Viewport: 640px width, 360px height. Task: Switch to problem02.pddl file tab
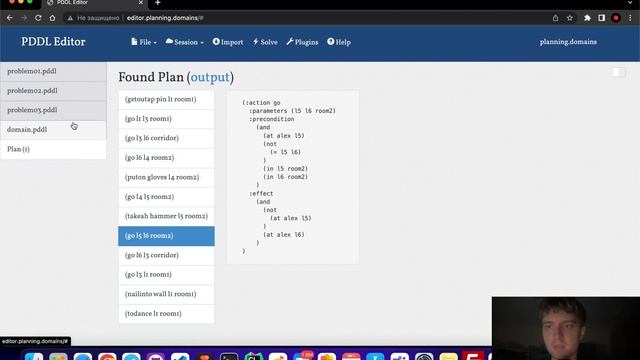[53, 91]
